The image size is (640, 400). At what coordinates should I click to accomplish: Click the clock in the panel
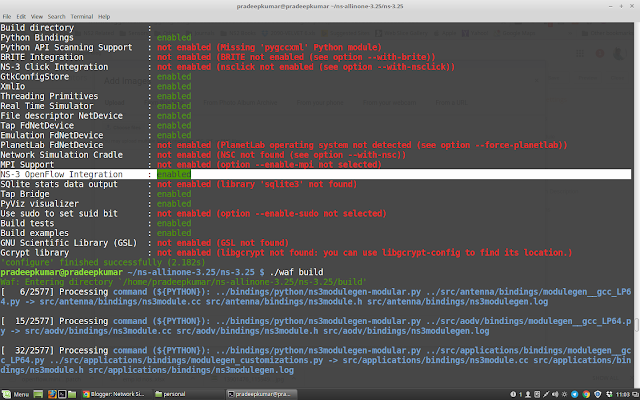click(622, 394)
